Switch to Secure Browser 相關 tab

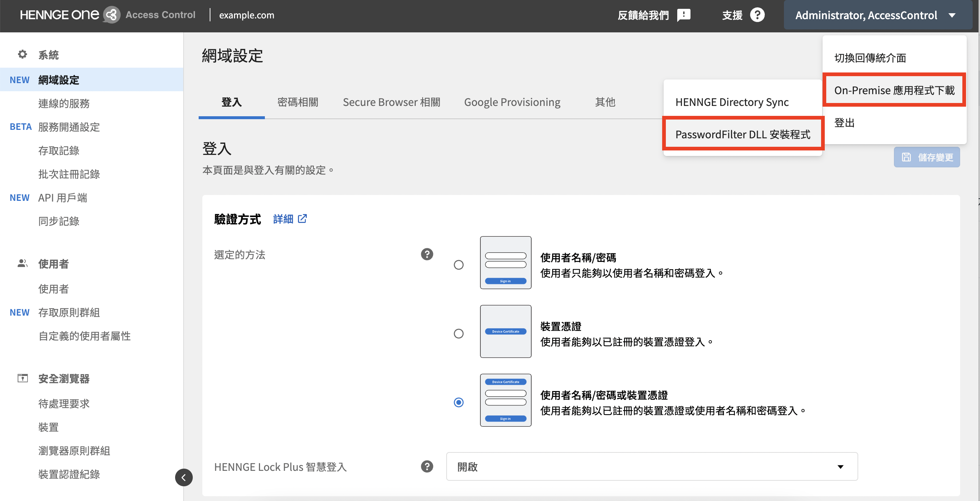click(391, 102)
